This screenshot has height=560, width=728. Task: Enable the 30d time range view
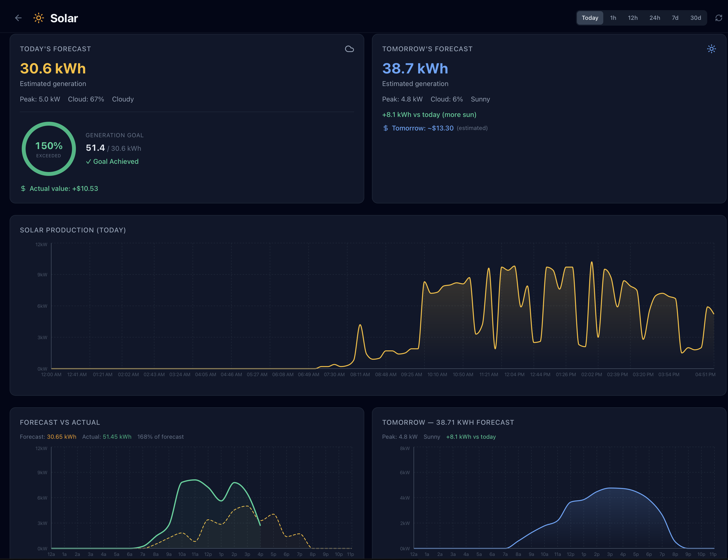click(696, 18)
